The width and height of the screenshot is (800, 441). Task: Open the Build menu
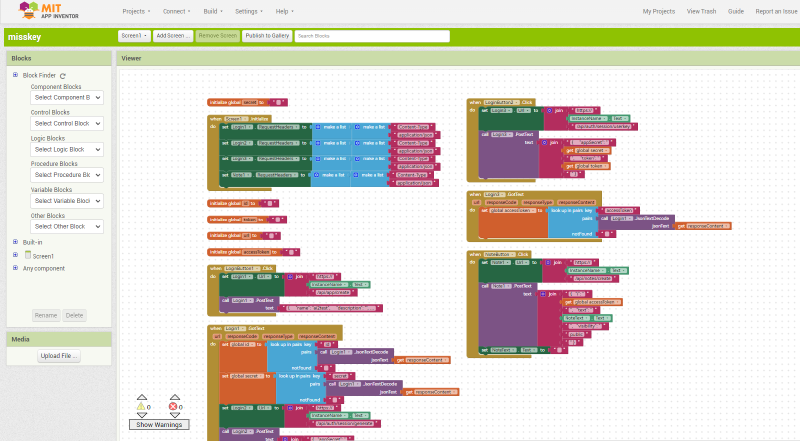(x=212, y=11)
